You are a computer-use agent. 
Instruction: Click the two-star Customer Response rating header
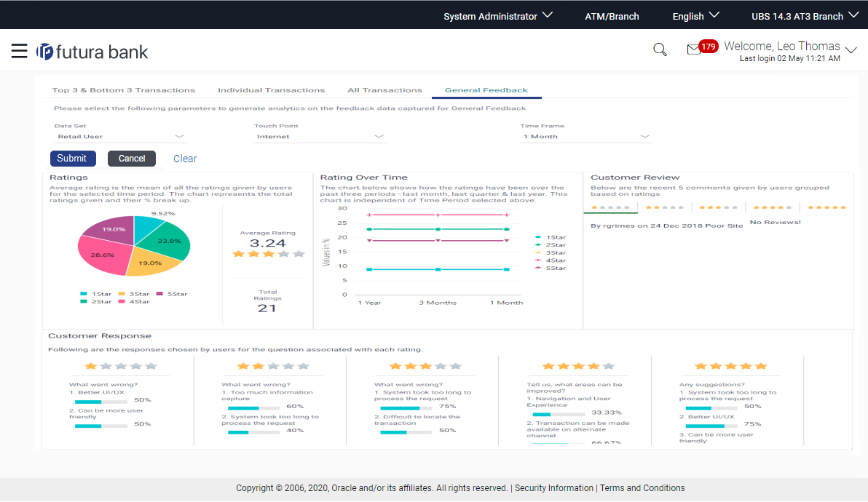click(x=273, y=366)
